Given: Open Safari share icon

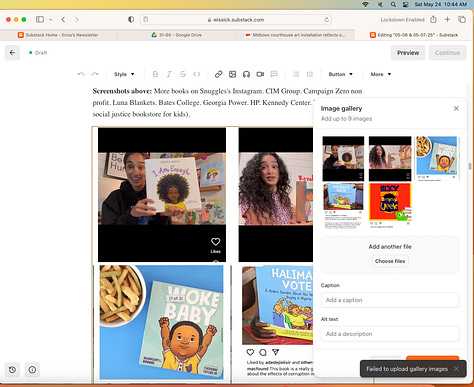Looking at the screenshot, I should [x=433, y=19].
